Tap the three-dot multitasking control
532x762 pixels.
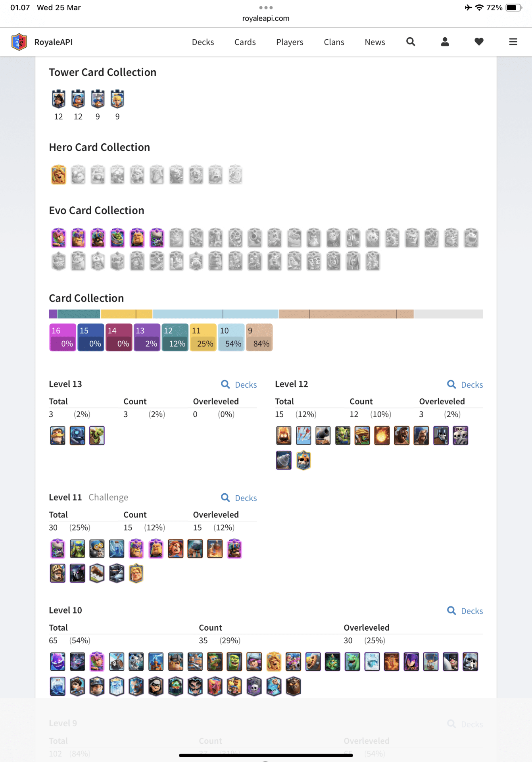[266, 8]
